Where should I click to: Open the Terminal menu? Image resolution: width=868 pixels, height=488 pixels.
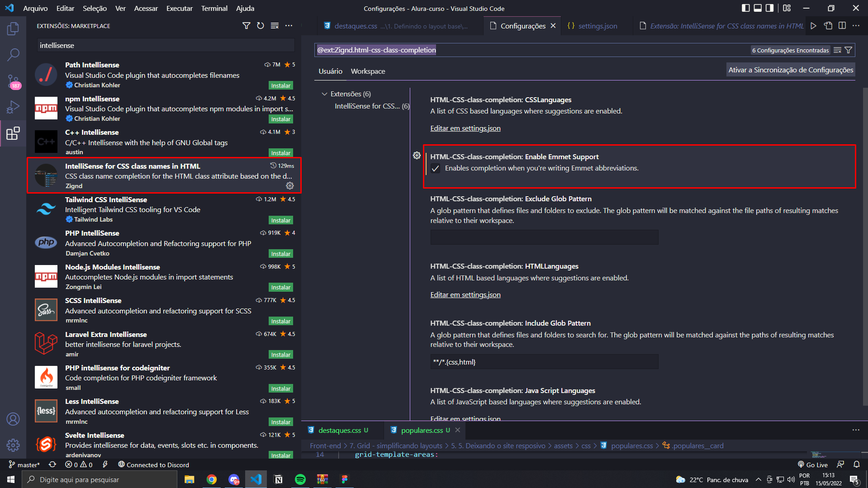214,8
